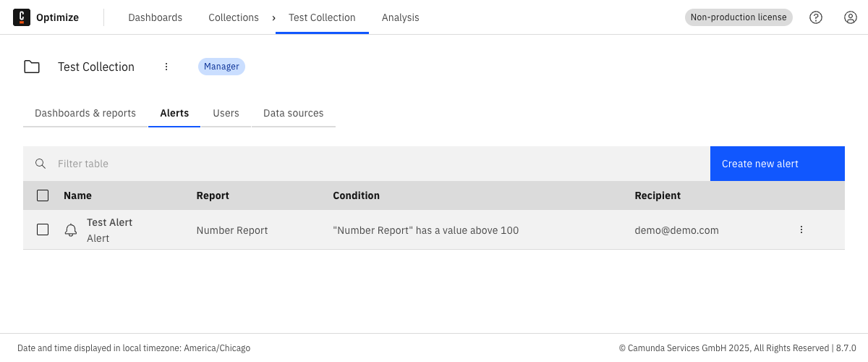
Task: Open the Data sources tab
Action: (x=293, y=113)
